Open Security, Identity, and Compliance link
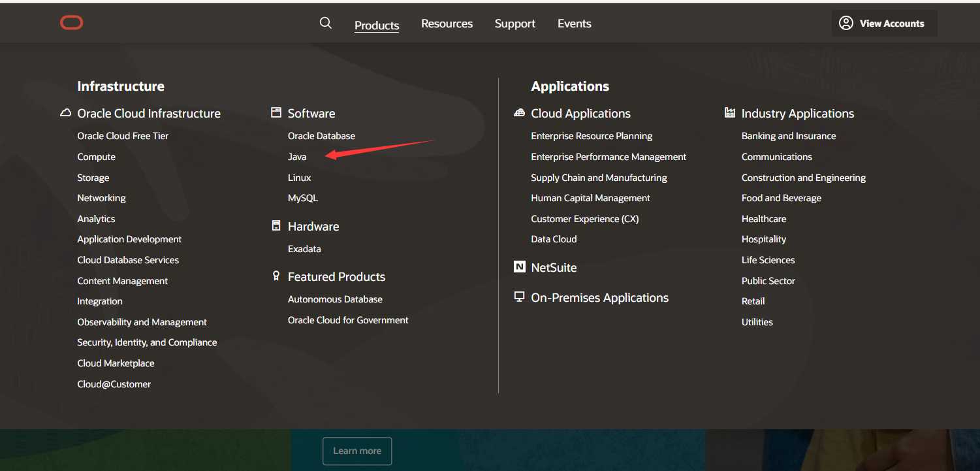The height and width of the screenshot is (471, 980). [x=147, y=342]
